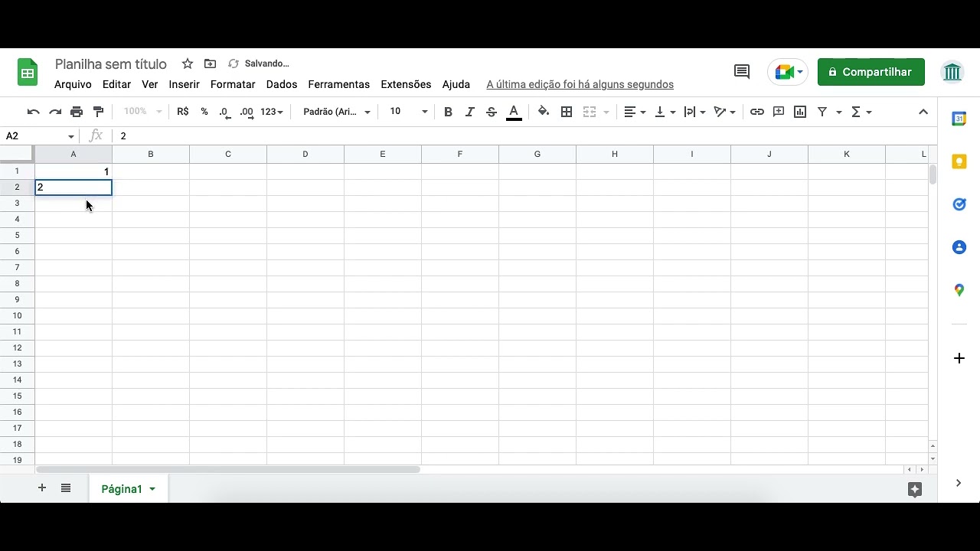
Task: Click the undo arrow icon
Action: point(33,112)
